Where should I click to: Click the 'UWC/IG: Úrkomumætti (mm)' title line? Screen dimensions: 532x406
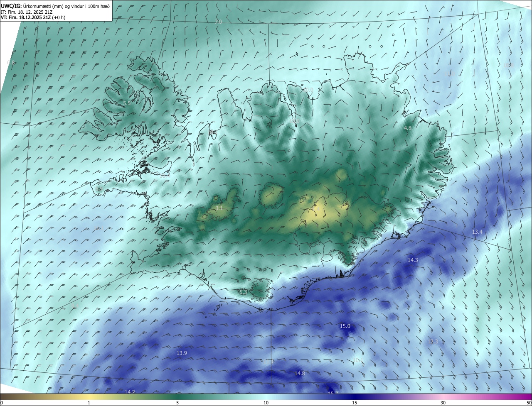(55, 5)
